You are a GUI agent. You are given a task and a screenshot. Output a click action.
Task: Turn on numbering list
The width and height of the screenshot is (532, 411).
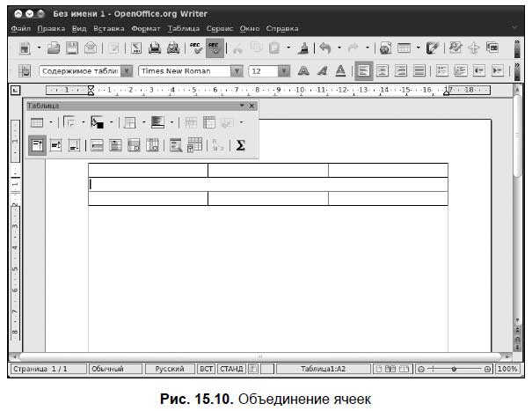pos(441,71)
